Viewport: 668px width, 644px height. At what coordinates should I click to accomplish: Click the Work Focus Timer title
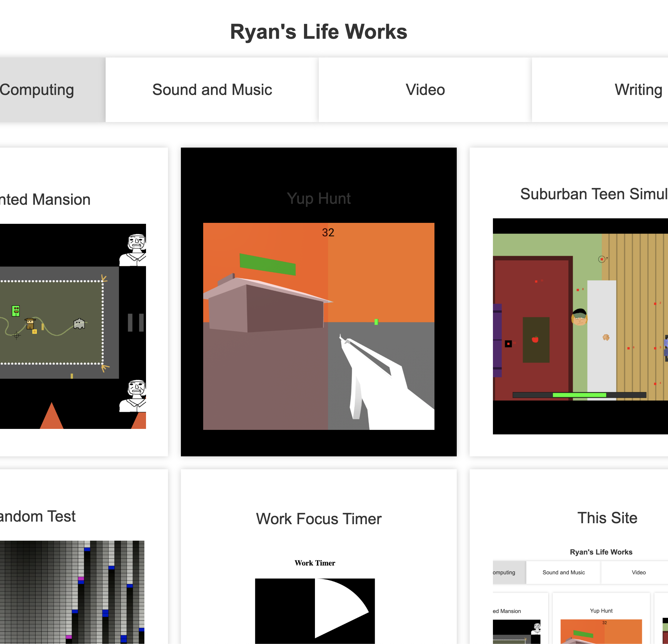(319, 519)
